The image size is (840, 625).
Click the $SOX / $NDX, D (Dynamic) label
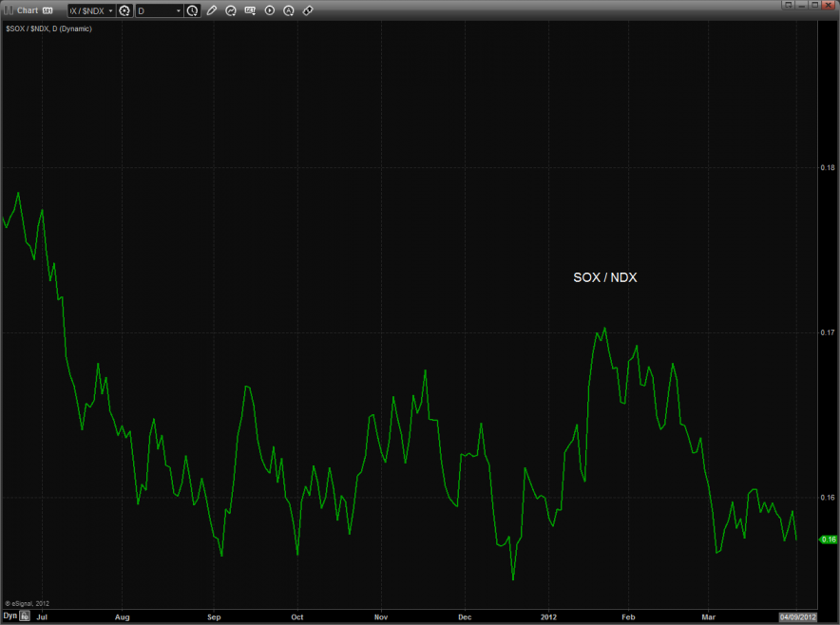48,28
